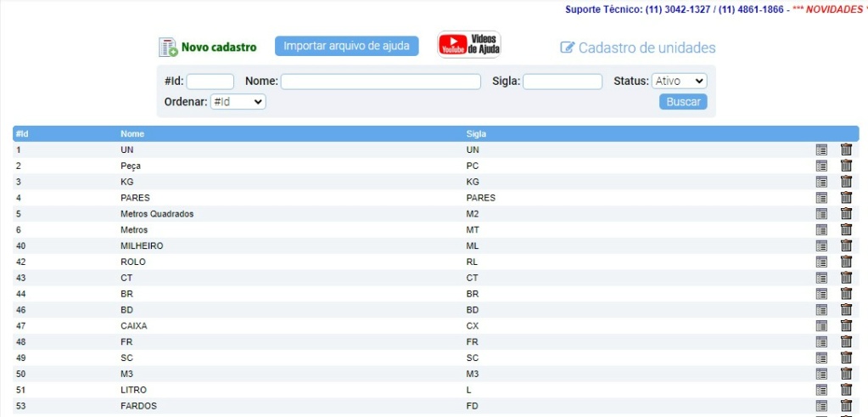Select the id cell '53'
This screenshot has height=417, width=868.
point(21,406)
